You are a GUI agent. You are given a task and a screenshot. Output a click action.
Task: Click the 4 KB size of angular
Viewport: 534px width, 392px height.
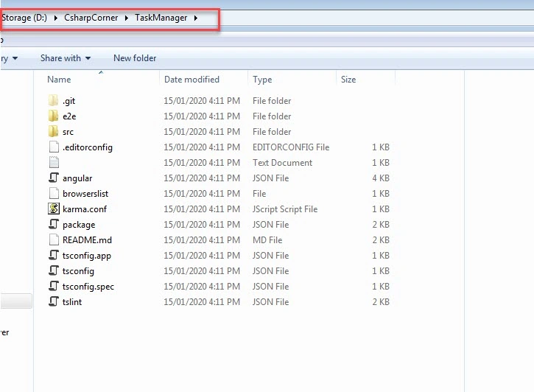(381, 178)
